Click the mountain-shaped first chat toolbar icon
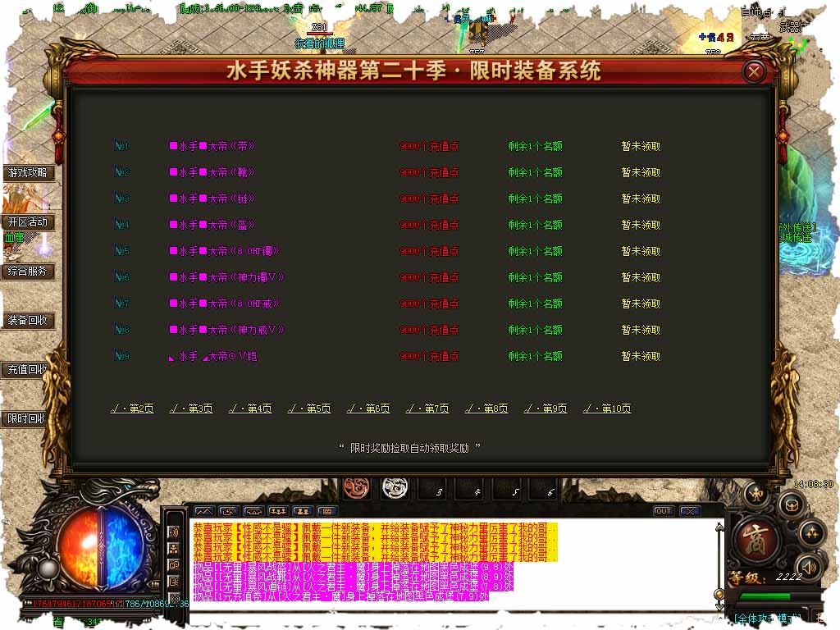 (x=204, y=511)
